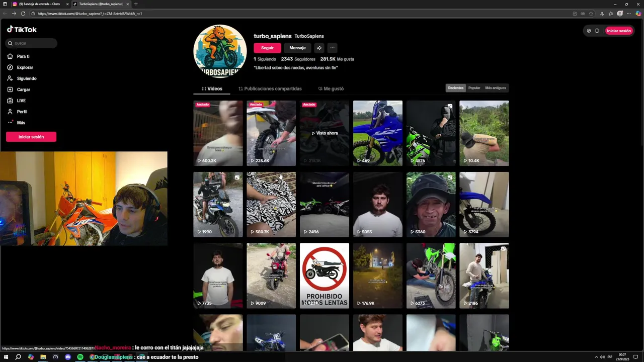The width and height of the screenshot is (644, 362).
Task: Open the TikTok logo home link
Action: coord(22,30)
